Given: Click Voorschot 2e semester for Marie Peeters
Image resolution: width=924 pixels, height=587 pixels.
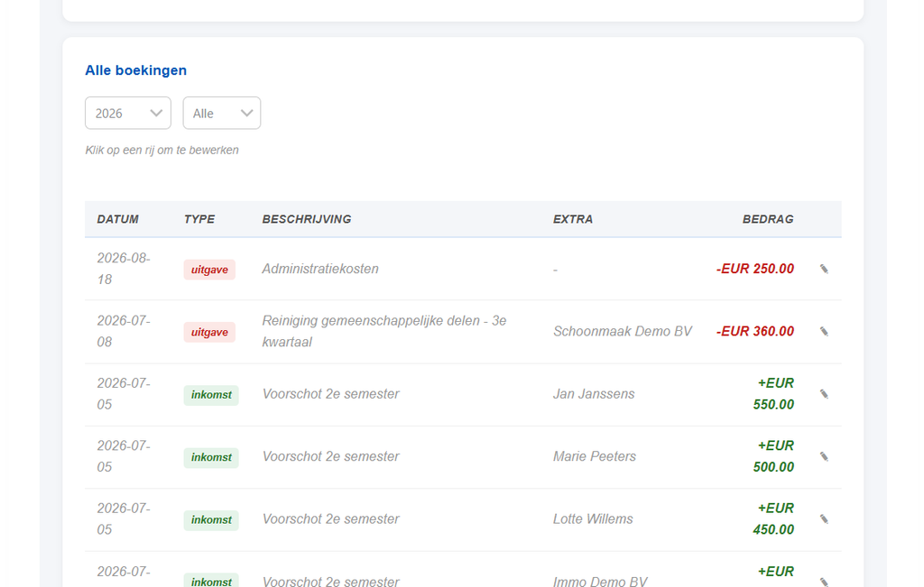Looking at the screenshot, I should 330,456.
